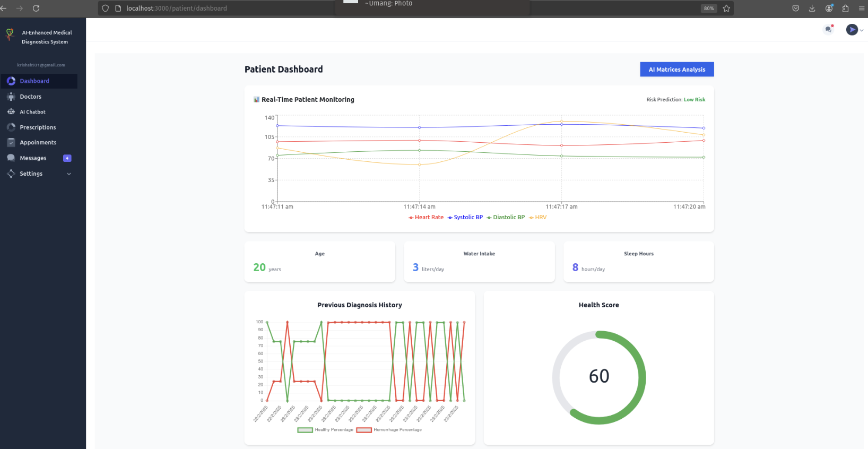Viewport: 868px width, 449px height.
Task: Toggle Healthy Percentage green legend swatch
Action: [305, 430]
